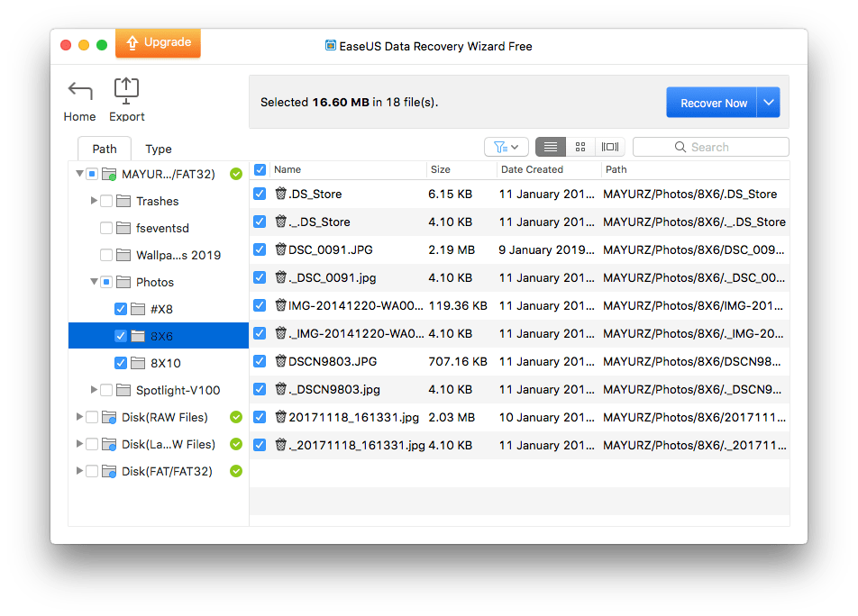Click the MAYUR.../FAT32) drive icon
The image size is (858, 616).
click(109, 174)
